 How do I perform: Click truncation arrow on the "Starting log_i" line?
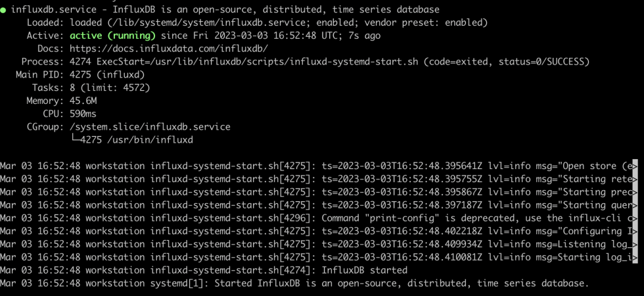(x=635, y=257)
